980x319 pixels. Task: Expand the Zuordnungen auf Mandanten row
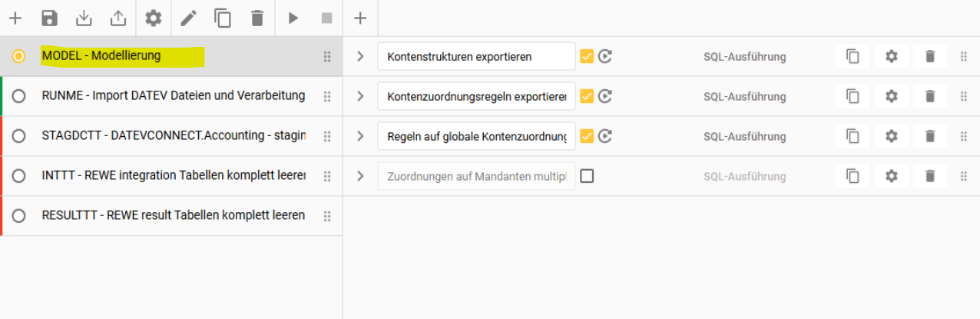point(360,176)
